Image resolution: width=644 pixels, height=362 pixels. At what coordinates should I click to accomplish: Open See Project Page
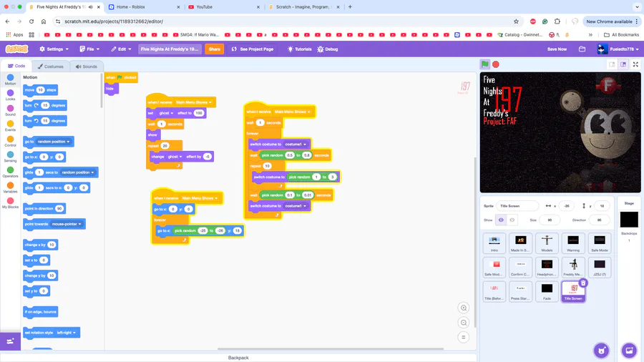pyautogui.click(x=253, y=49)
